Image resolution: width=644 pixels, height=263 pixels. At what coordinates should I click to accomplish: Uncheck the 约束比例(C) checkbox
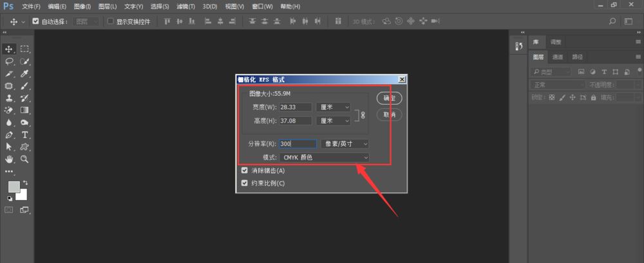pyautogui.click(x=245, y=183)
